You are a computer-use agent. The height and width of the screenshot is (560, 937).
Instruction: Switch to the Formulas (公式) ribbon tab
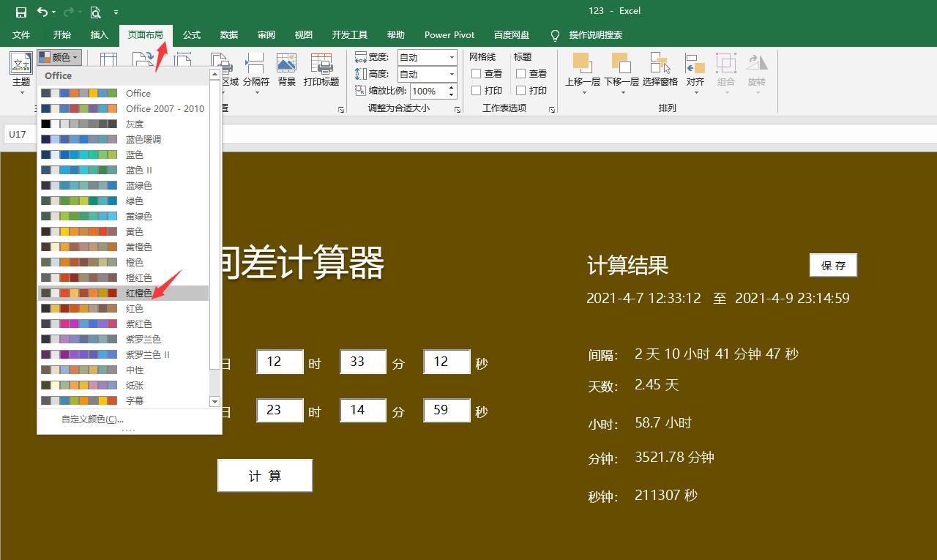(191, 34)
